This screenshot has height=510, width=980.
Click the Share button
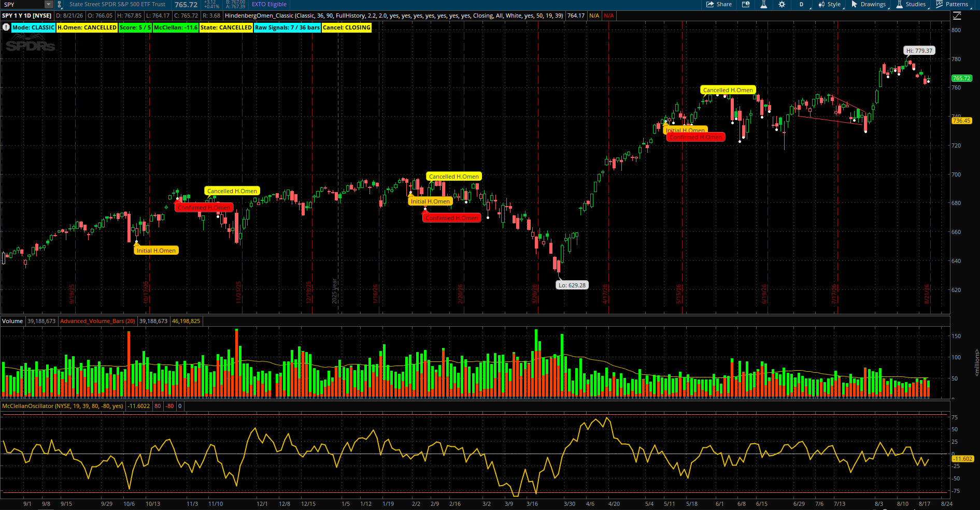[x=719, y=4]
